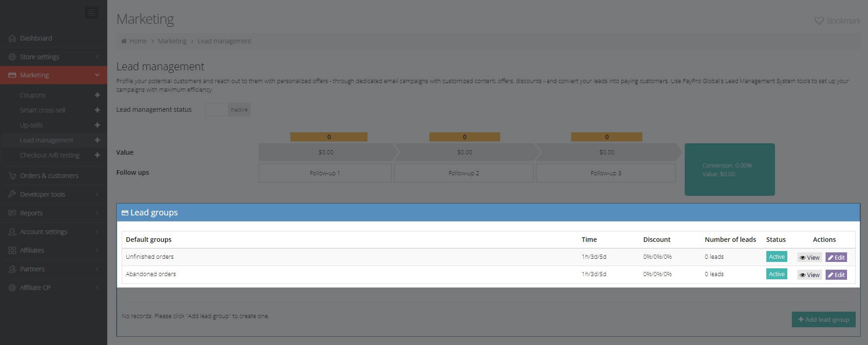868x345 pixels.
Task: Click the Add lead group button
Action: pos(823,319)
